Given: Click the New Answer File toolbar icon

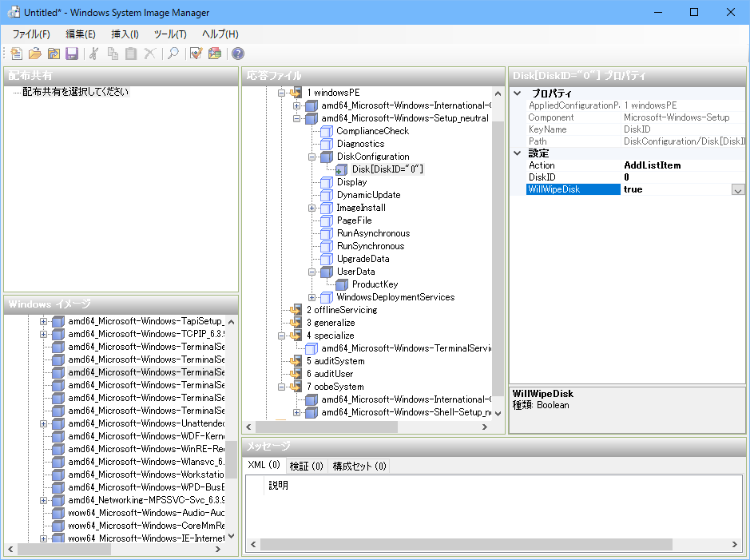Looking at the screenshot, I should point(17,54).
